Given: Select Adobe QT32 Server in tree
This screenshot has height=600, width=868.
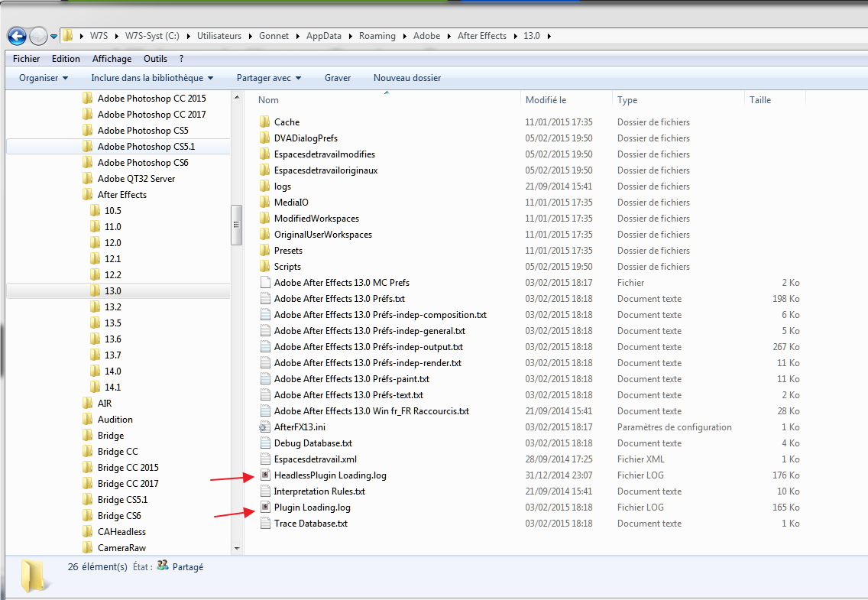Looking at the screenshot, I should pyautogui.click(x=136, y=178).
